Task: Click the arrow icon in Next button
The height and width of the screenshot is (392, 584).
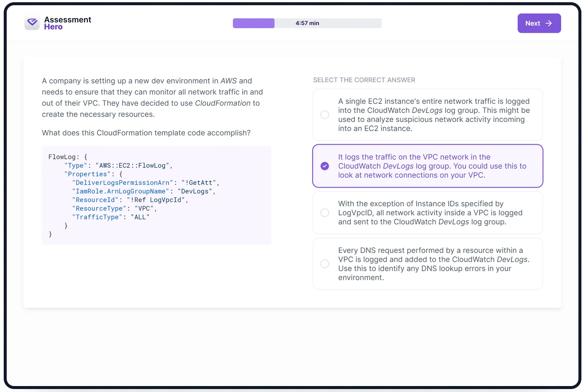Action: click(x=548, y=23)
